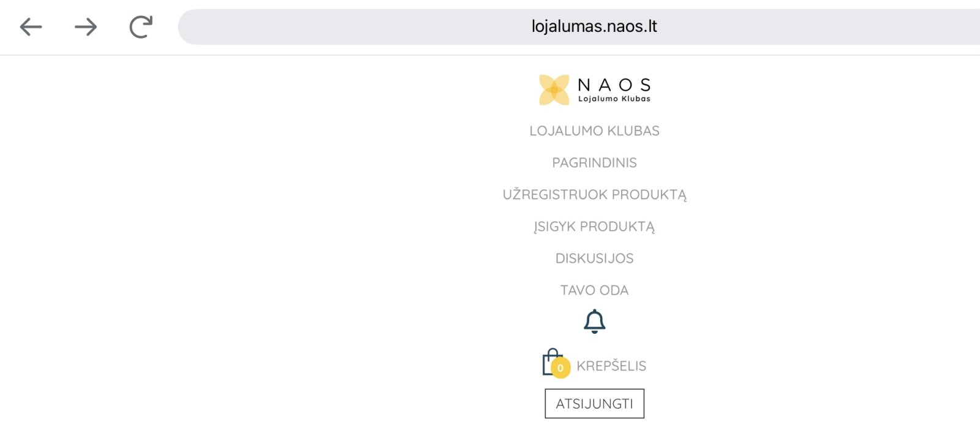This screenshot has width=980, height=430.
Task: Open notifications via the bell icon
Action: [x=594, y=321]
